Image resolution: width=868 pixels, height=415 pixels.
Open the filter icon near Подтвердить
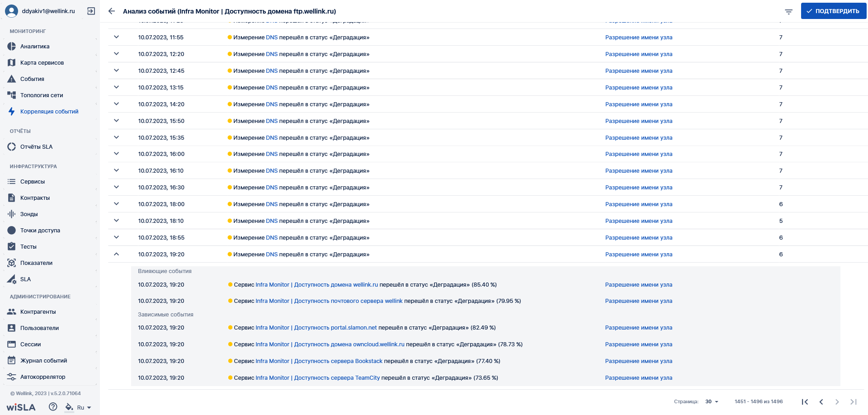point(788,12)
